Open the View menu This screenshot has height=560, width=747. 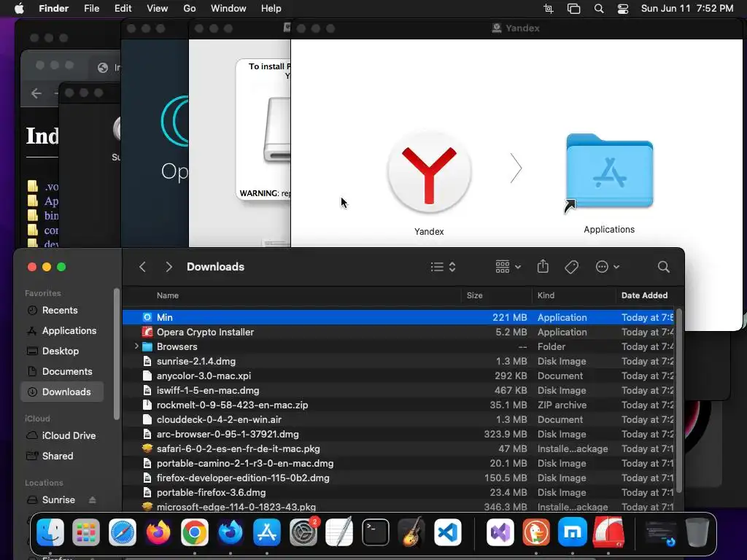(158, 9)
